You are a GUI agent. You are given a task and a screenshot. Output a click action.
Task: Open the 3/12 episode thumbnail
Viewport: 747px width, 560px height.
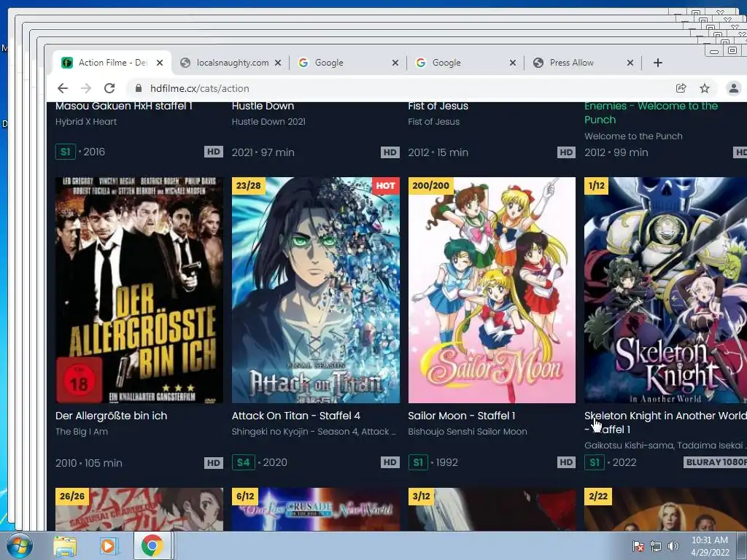tap(492, 509)
